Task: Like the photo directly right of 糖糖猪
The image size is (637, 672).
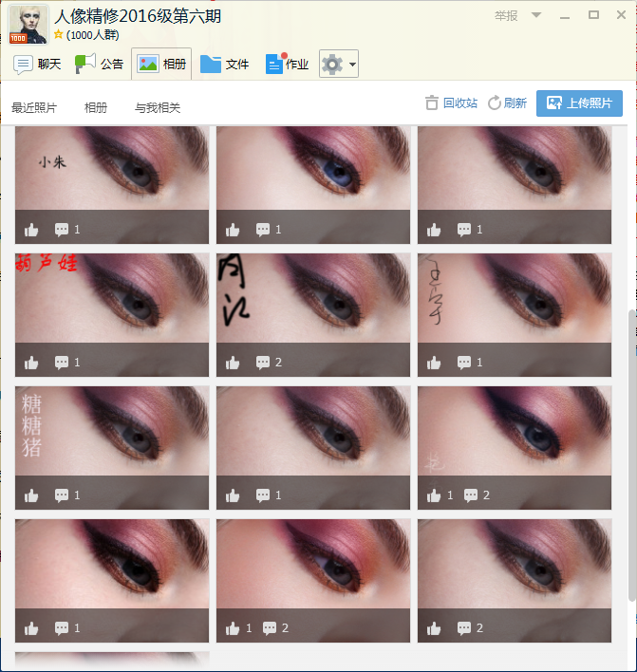Action: point(233,495)
